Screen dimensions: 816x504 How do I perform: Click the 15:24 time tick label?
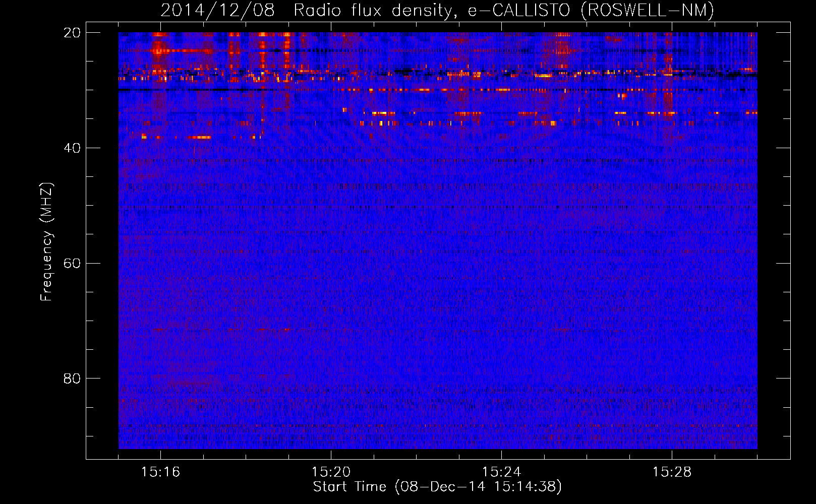click(x=501, y=472)
